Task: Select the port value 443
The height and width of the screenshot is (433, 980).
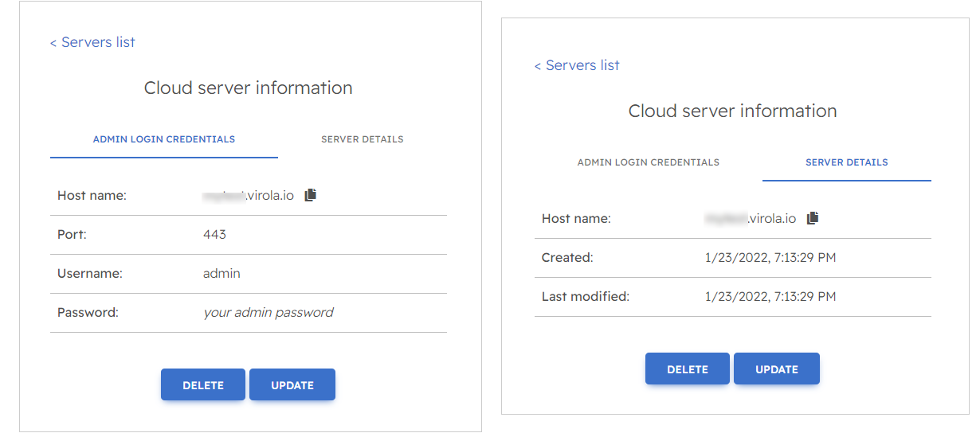Action: [215, 235]
